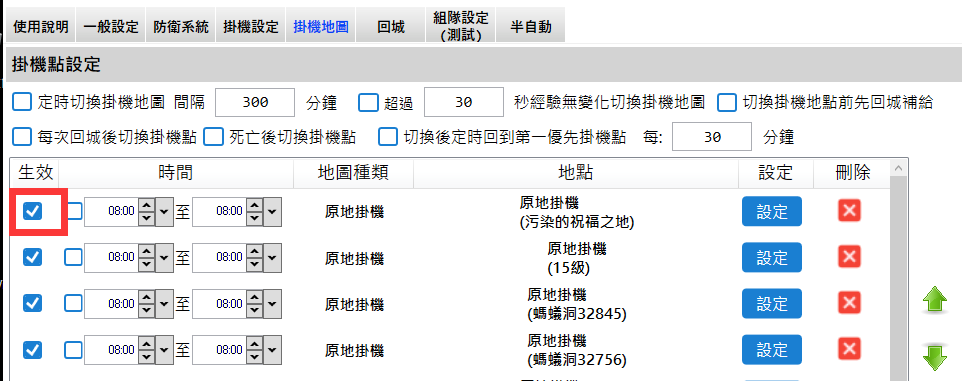Enable 定時切換掛機地圖 checkbox
This screenshot has width=962, height=381.
22,102
